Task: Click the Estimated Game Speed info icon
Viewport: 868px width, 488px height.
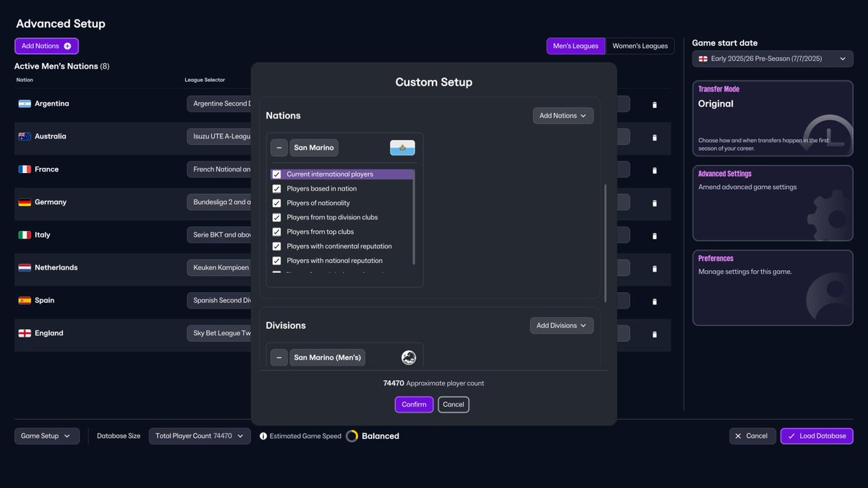Action: 263,436
